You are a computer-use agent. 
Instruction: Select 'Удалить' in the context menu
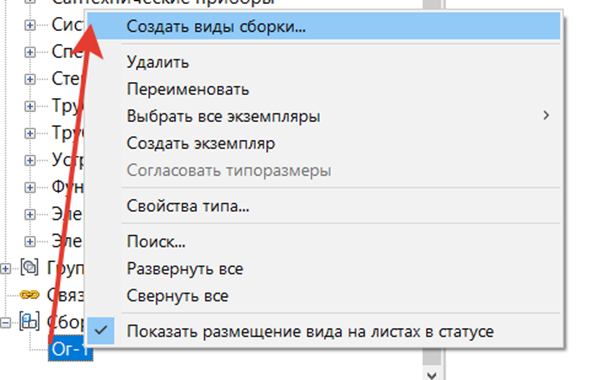click(323, 62)
